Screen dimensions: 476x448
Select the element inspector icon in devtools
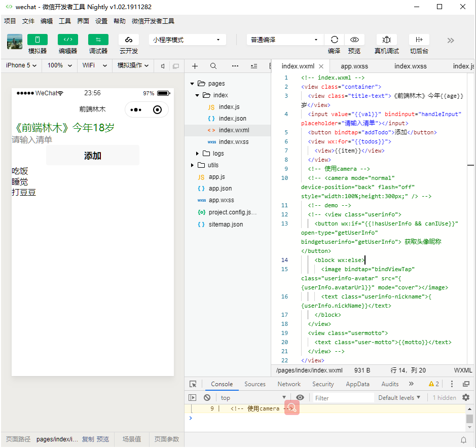(x=193, y=384)
